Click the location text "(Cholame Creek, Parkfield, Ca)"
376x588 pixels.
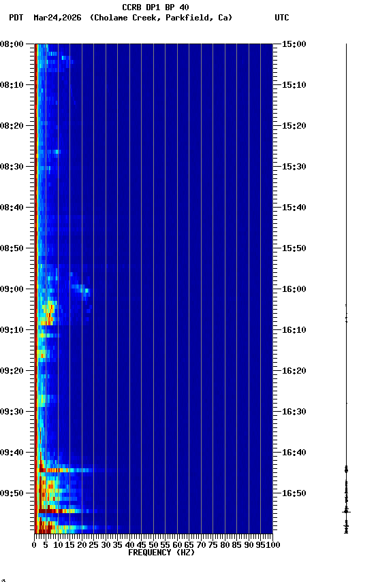[161, 18]
